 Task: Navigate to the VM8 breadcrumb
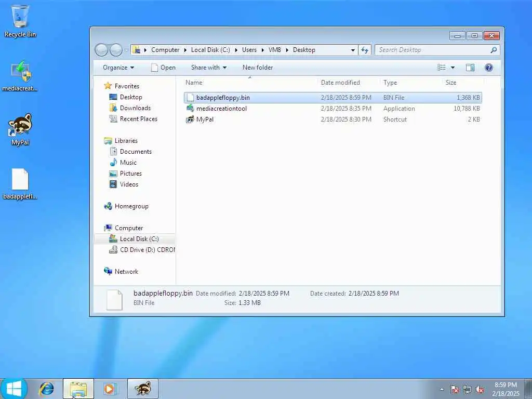(x=274, y=50)
